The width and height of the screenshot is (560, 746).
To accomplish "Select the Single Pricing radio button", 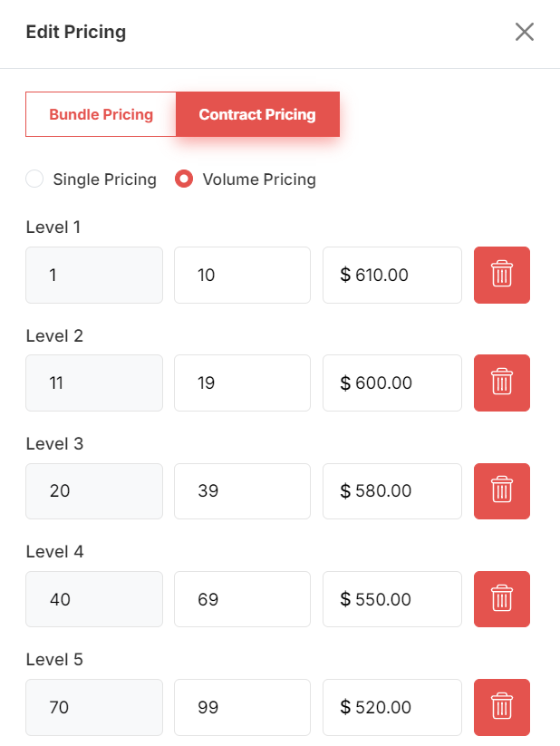I will (x=34, y=179).
